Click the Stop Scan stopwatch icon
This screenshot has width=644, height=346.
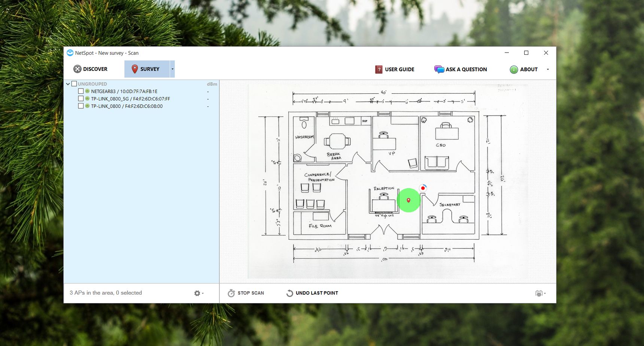(x=231, y=293)
